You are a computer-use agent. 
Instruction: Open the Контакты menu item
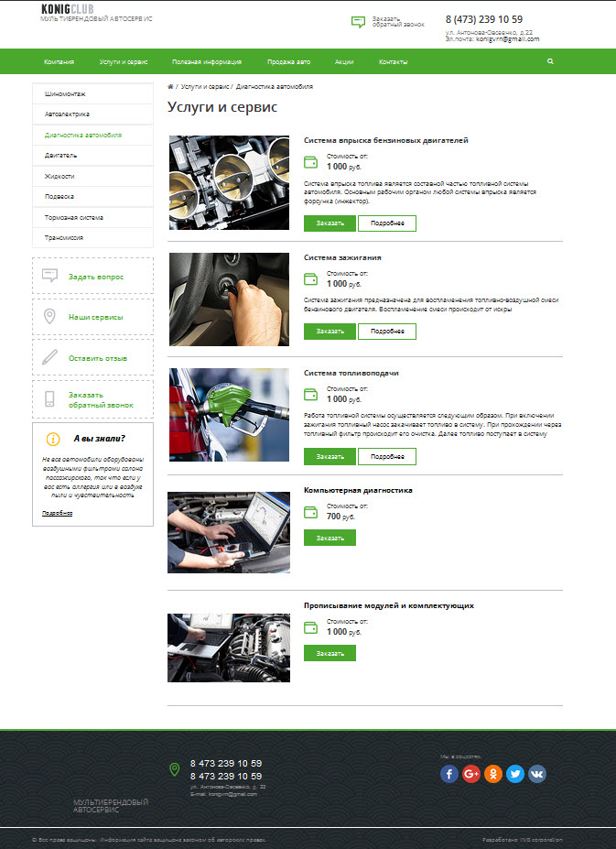pyautogui.click(x=393, y=61)
